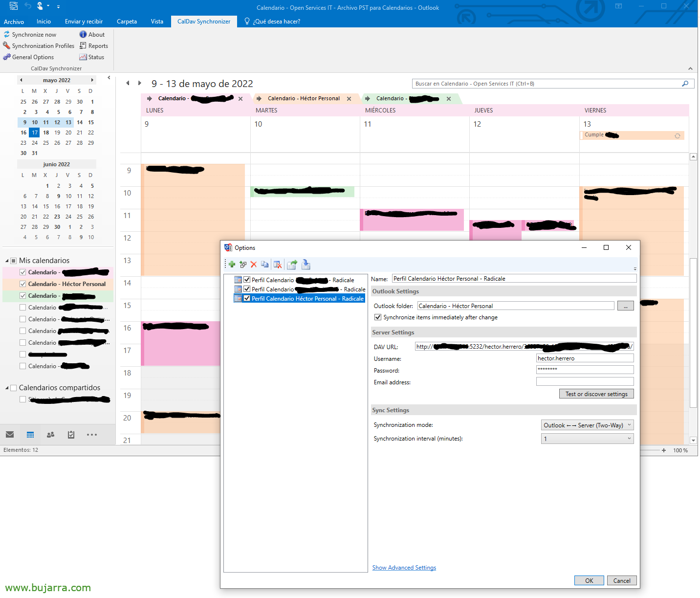Collapse the folder pane with arrow
This screenshot has height=598, width=700.
(109, 78)
